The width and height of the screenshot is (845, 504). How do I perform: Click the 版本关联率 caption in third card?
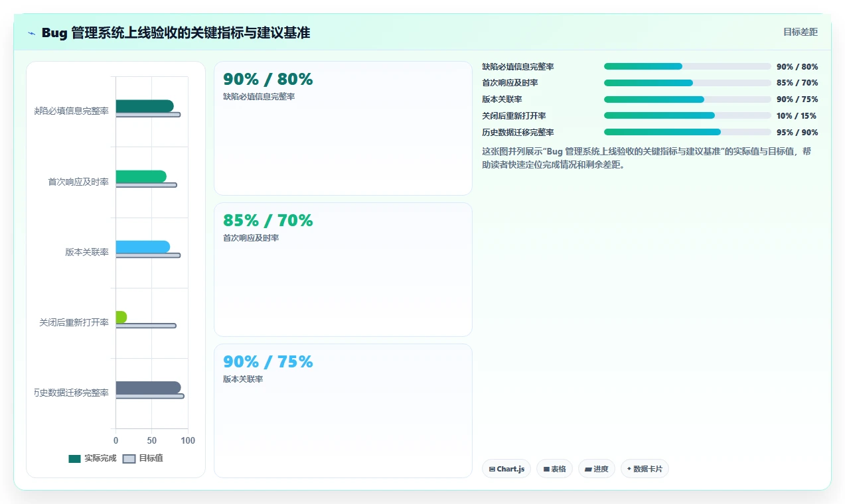pyautogui.click(x=243, y=379)
